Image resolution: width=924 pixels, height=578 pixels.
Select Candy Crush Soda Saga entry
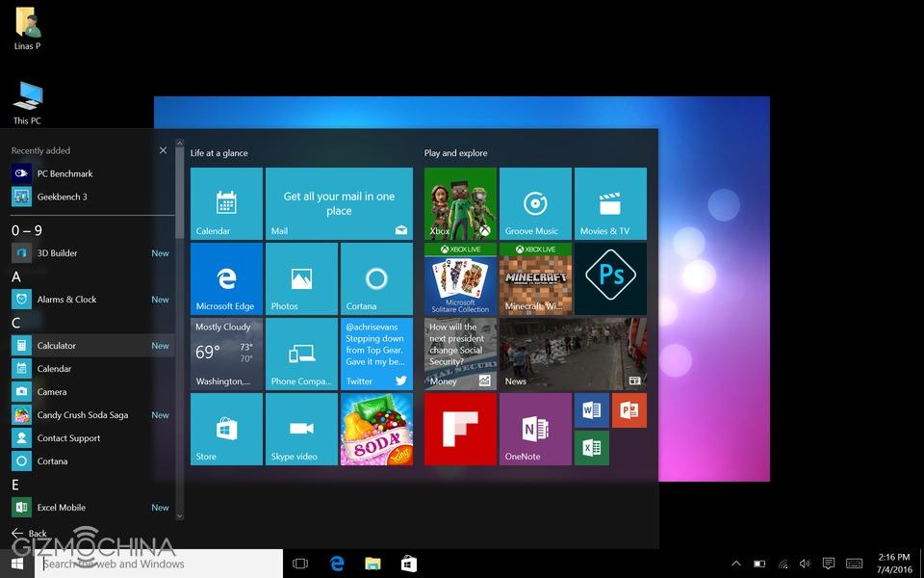pos(82,415)
